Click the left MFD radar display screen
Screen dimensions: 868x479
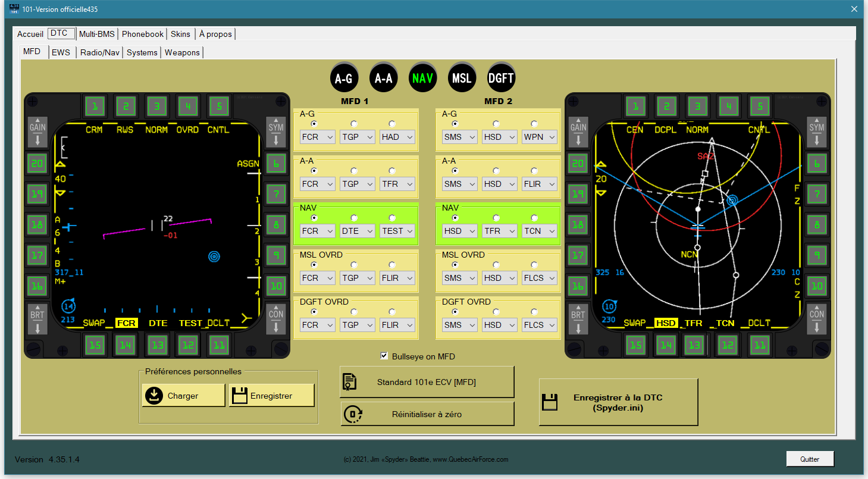pyautogui.click(x=157, y=226)
